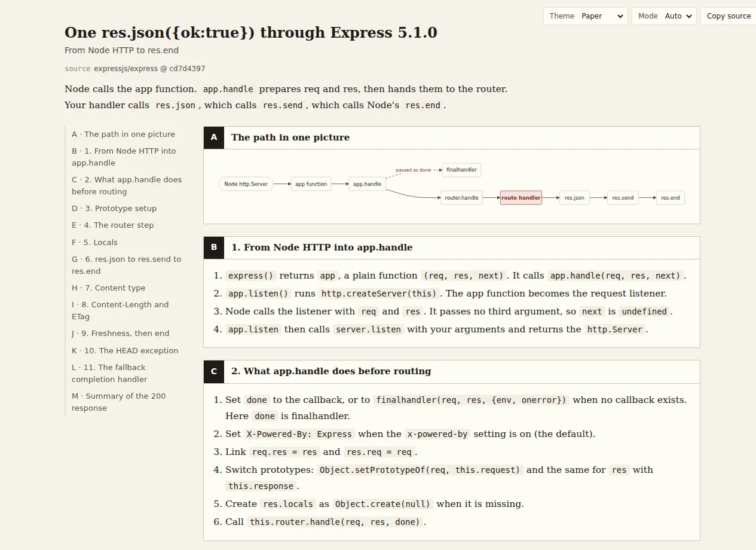This screenshot has width=756, height=550.
Task: Click code 'app.handle(req, res, next)'
Action: coord(615,276)
